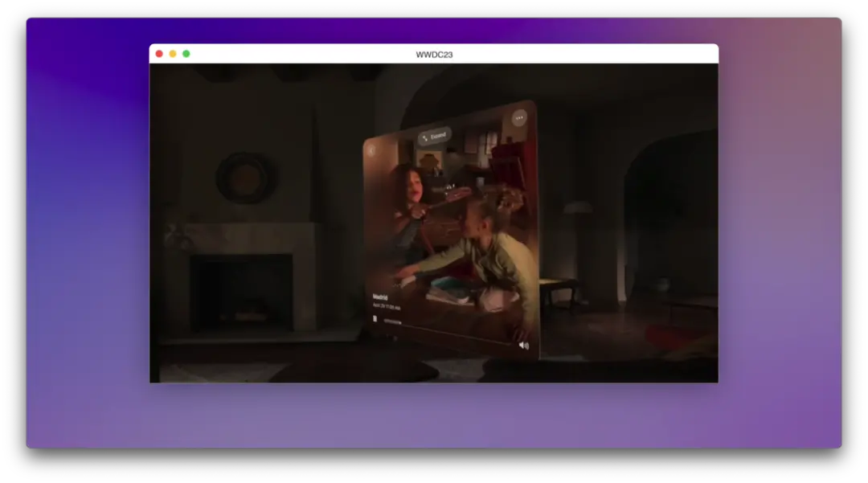Click the date text below Madrid
This screenshot has height=483, width=868.
(387, 306)
